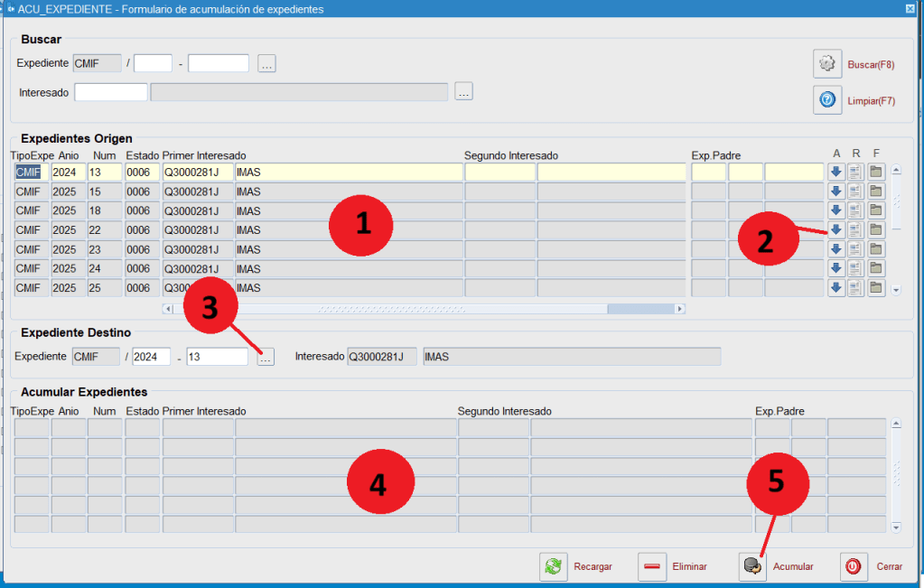Click the blue down arrow for expediente 2025/24
This screenshot has height=588, width=924.
[x=836, y=268]
